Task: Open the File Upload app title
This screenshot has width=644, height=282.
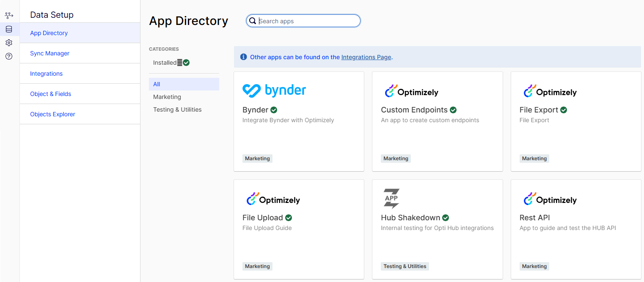Action: pyautogui.click(x=263, y=218)
